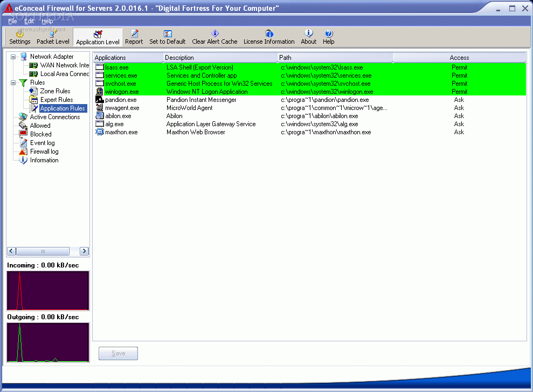The image size is (533, 392).
Task: Click the pandion.exe application icon
Action: pos(99,100)
